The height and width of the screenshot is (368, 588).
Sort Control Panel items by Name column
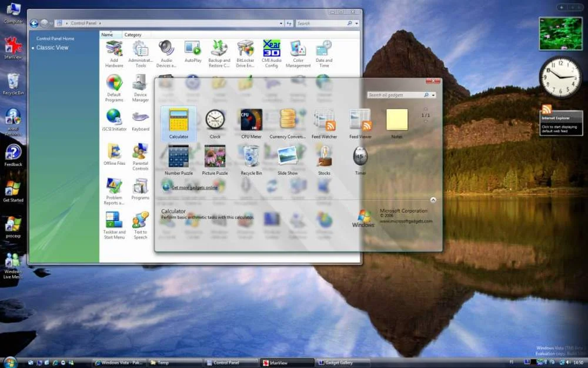(x=107, y=35)
